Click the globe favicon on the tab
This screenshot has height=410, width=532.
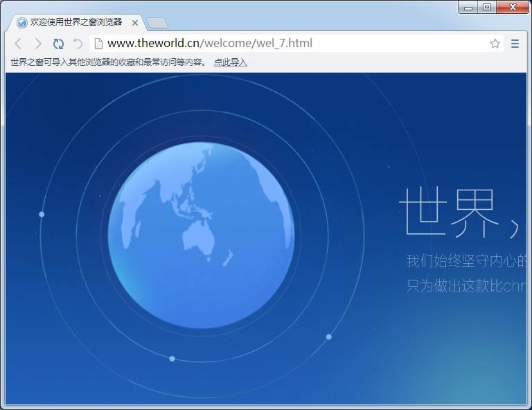pyautogui.click(x=21, y=22)
